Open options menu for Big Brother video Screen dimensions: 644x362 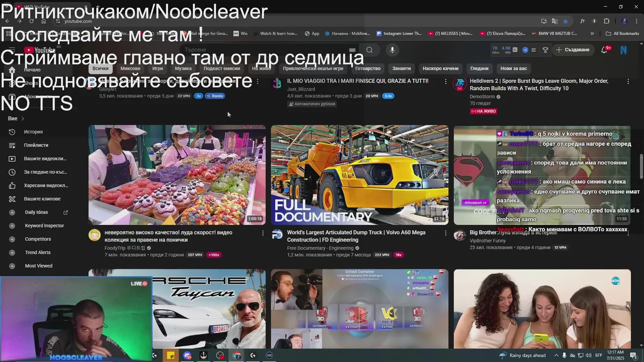tap(627, 233)
